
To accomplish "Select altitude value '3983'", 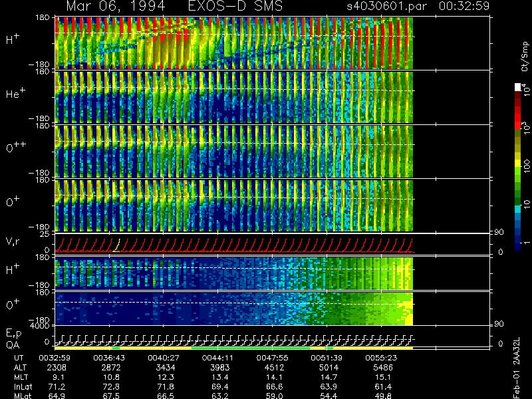I will pyautogui.click(x=220, y=368).
